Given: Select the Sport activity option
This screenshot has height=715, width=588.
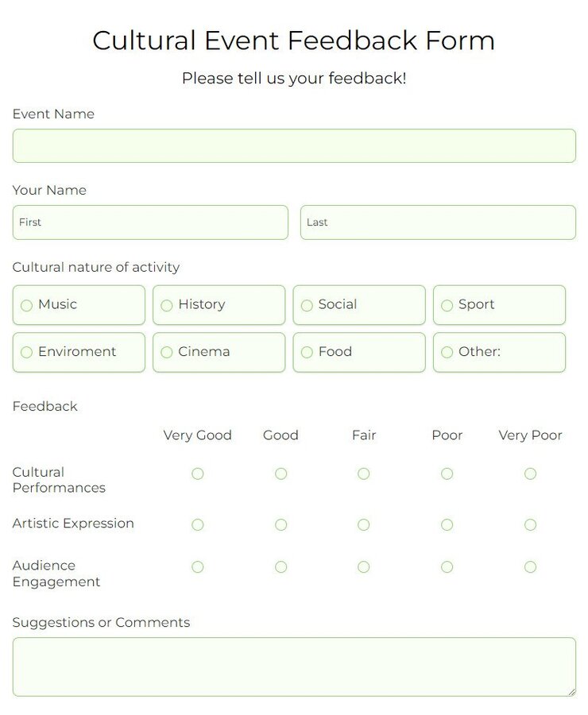Looking at the screenshot, I should 447,305.
